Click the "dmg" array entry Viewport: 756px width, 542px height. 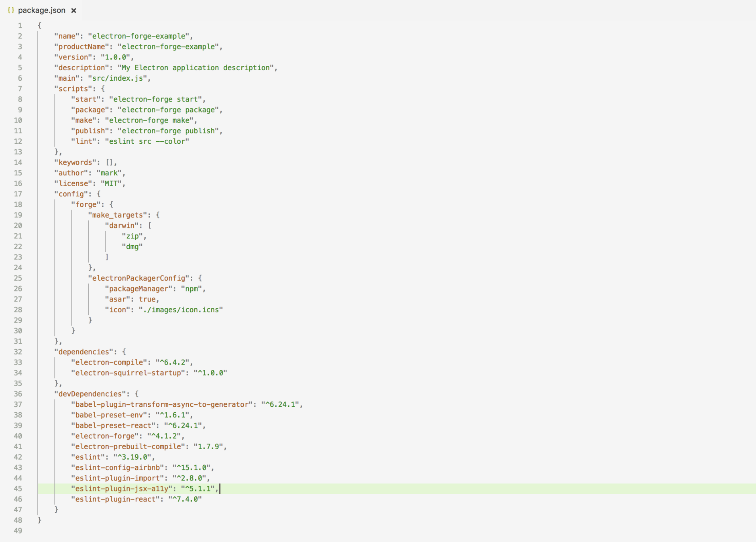(x=132, y=247)
